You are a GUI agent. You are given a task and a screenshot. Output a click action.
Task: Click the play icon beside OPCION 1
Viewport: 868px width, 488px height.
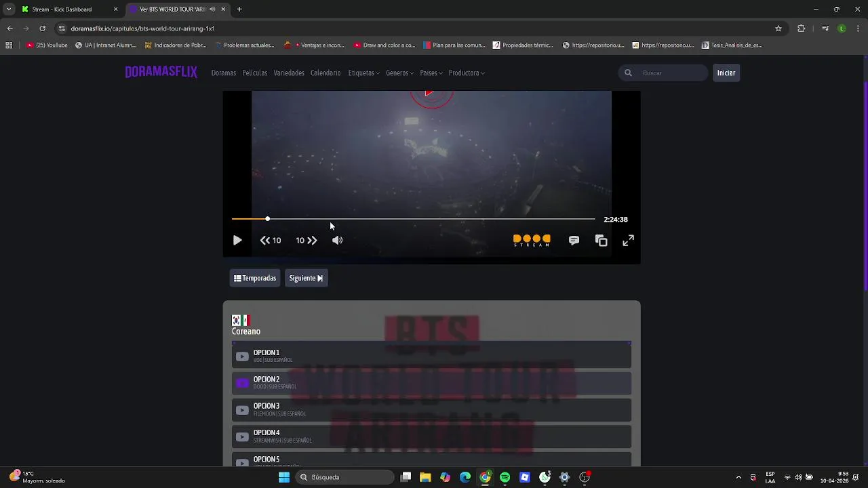click(242, 357)
